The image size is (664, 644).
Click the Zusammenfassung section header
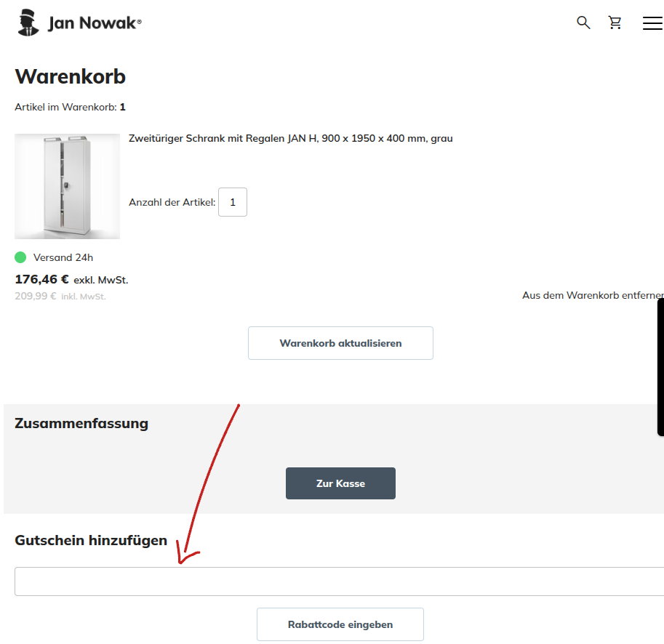[x=80, y=423]
